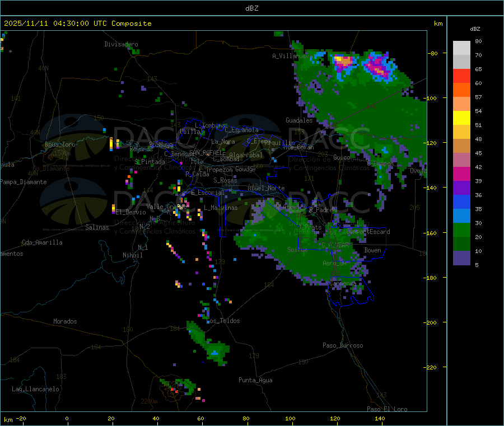The width and height of the screenshot is (504, 426).
Task: Click the 2025/11/11 04:30:00 UTC Composite timestamp
Action: pos(77,24)
